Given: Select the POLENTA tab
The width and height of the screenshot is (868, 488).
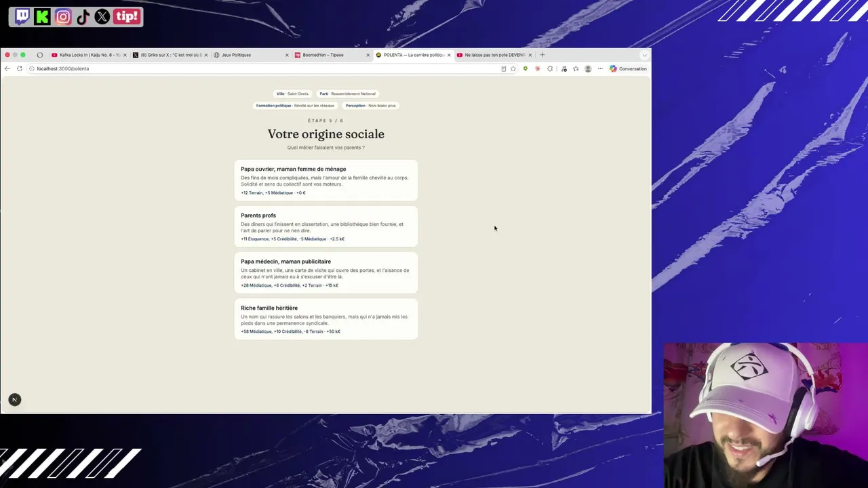Looking at the screenshot, I should click(413, 55).
